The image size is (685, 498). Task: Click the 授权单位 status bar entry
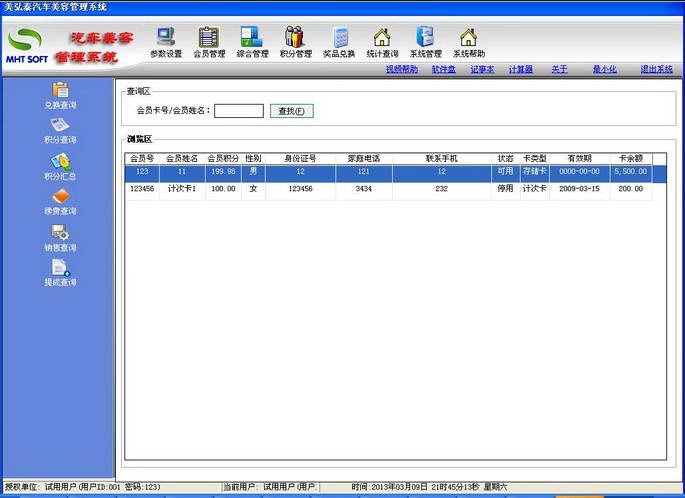(x=83, y=487)
